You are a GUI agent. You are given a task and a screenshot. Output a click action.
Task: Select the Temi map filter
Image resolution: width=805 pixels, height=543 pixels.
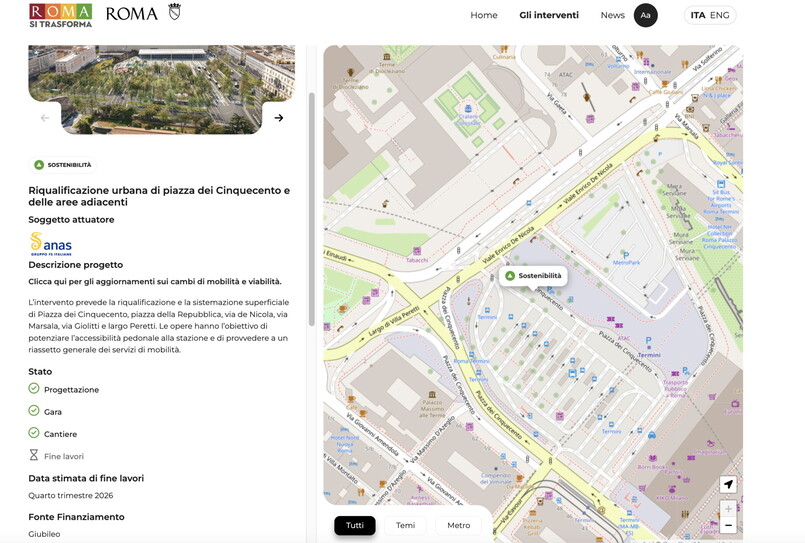tap(405, 525)
